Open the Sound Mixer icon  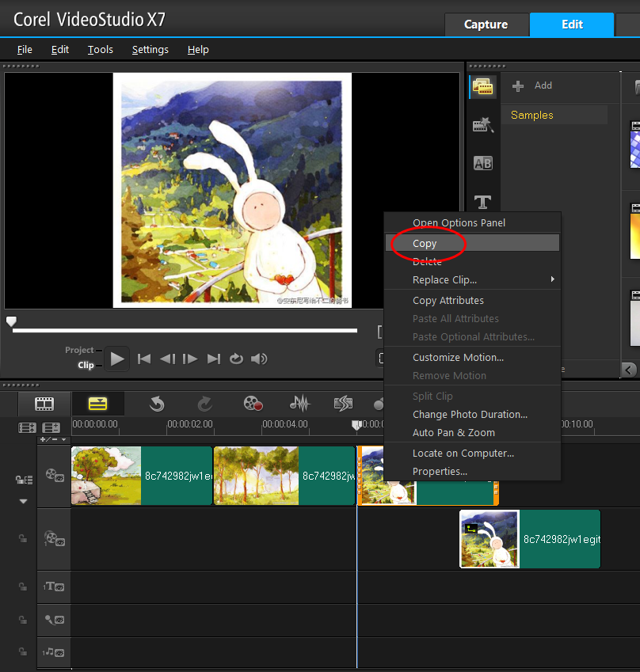300,404
